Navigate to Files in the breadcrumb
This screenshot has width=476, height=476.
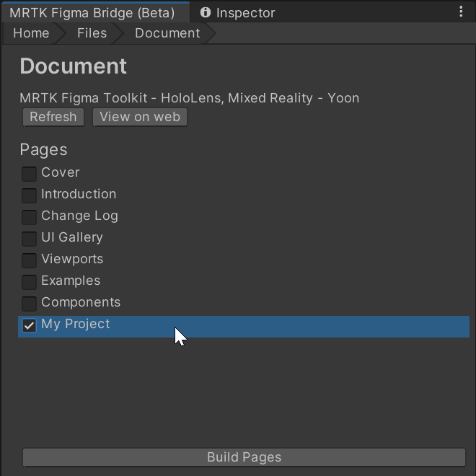point(92,33)
